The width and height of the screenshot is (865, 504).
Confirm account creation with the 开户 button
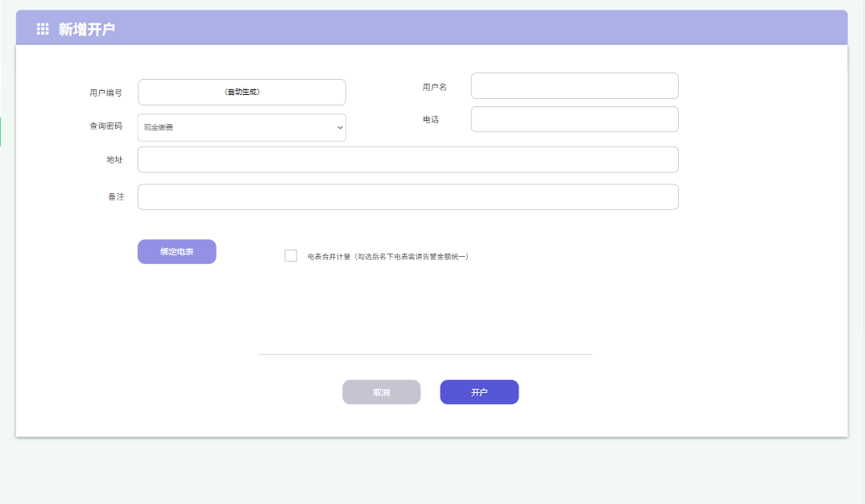click(479, 392)
